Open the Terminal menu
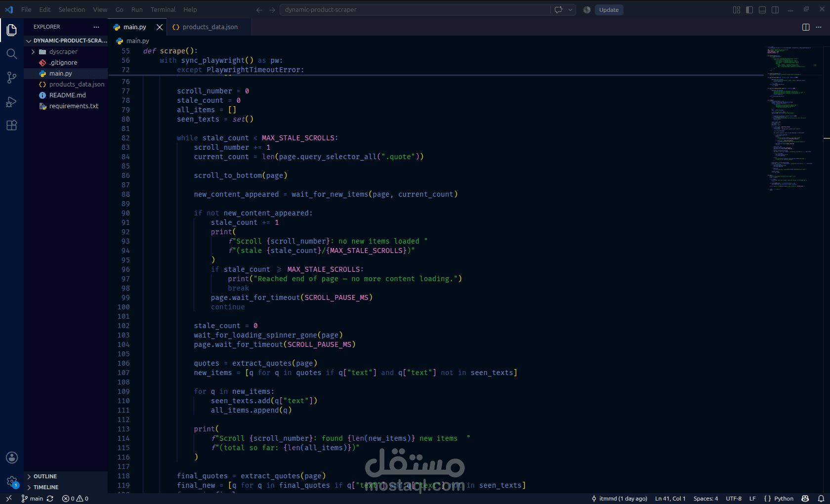Image resolution: width=830 pixels, height=504 pixels. (x=163, y=10)
